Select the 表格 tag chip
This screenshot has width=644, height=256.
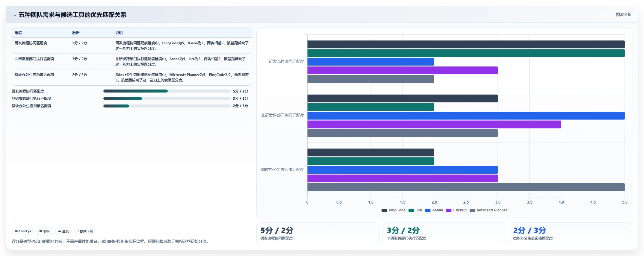(x=44, y=231)
